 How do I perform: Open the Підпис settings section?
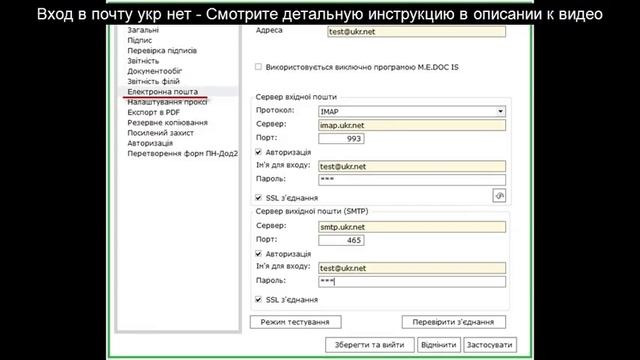(140, 40)
